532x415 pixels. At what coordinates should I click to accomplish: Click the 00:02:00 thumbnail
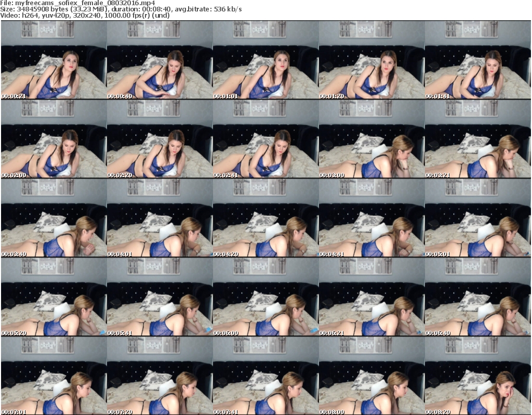[54, 139]
